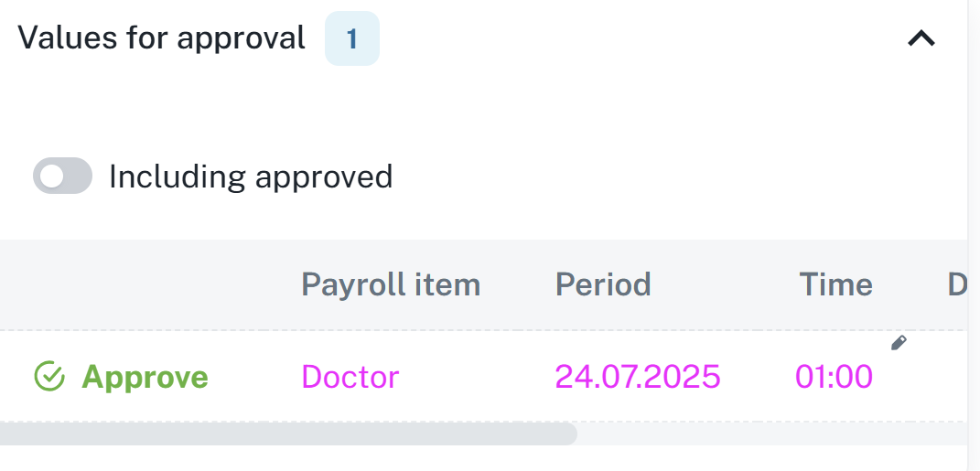Toggle the Including approved switch

tap(62, 176)
